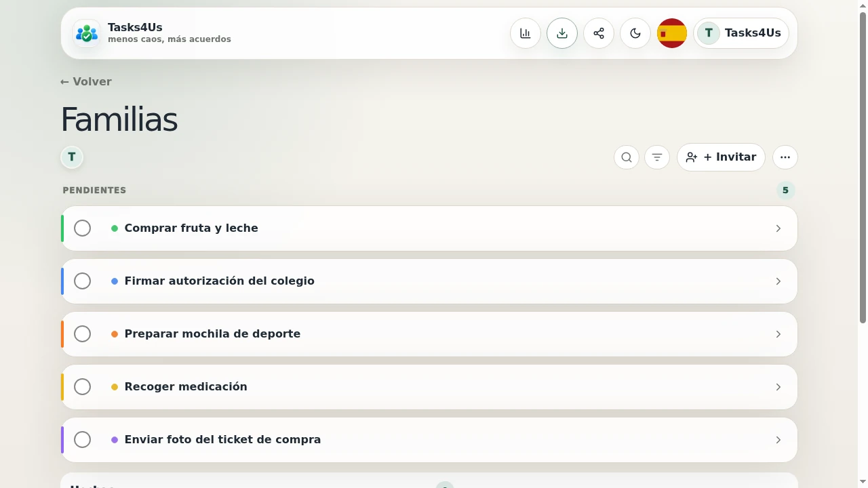Click the T member avatar under Familias

(x=72, y=157)
